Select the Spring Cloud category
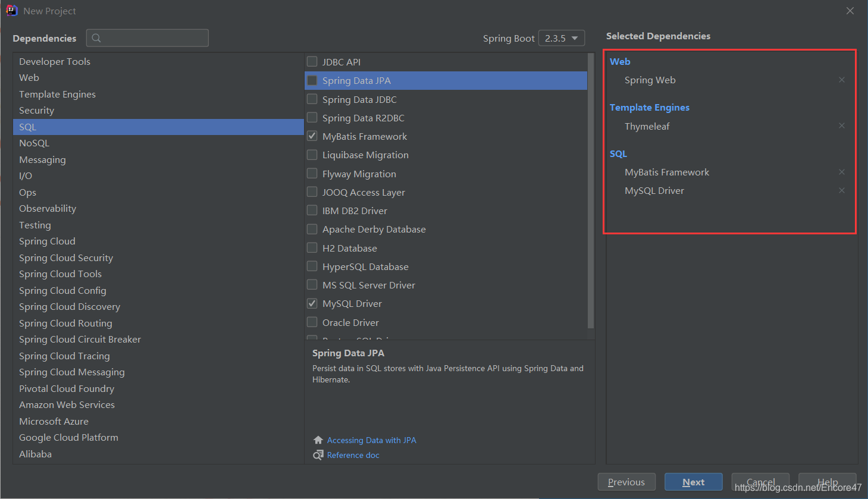 158,241
